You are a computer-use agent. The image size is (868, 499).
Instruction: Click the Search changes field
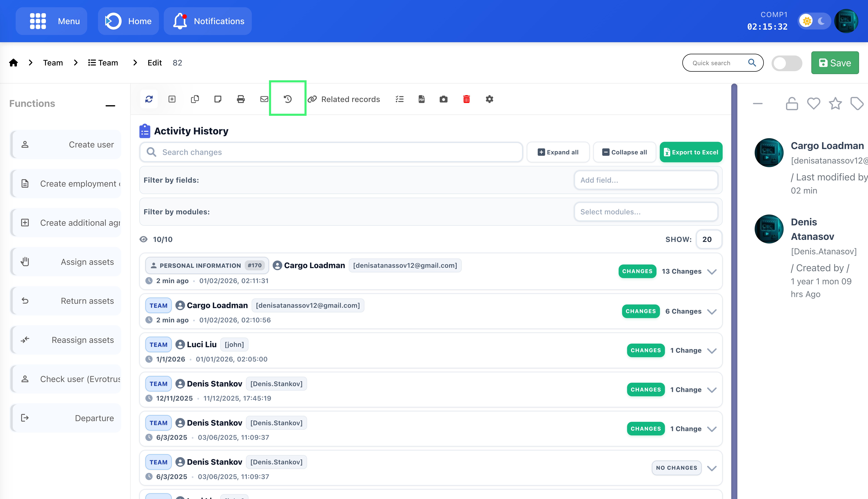click(x=330, y=152)
